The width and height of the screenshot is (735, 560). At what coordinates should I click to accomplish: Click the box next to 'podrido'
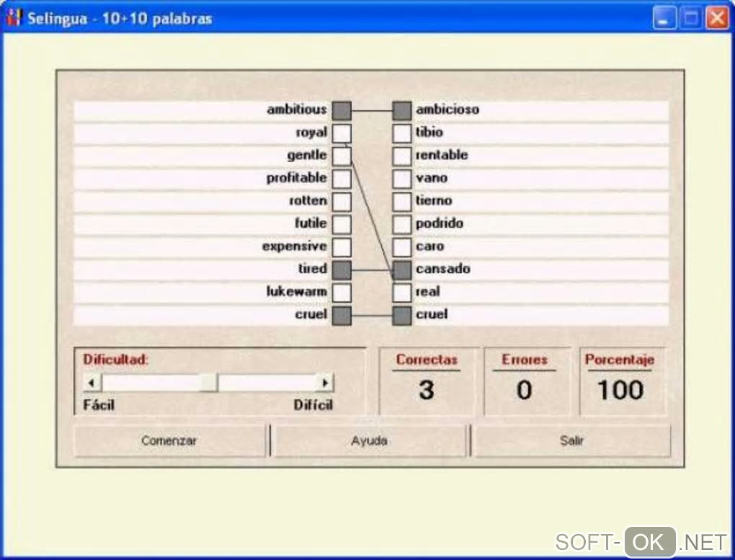click(401, 224)
